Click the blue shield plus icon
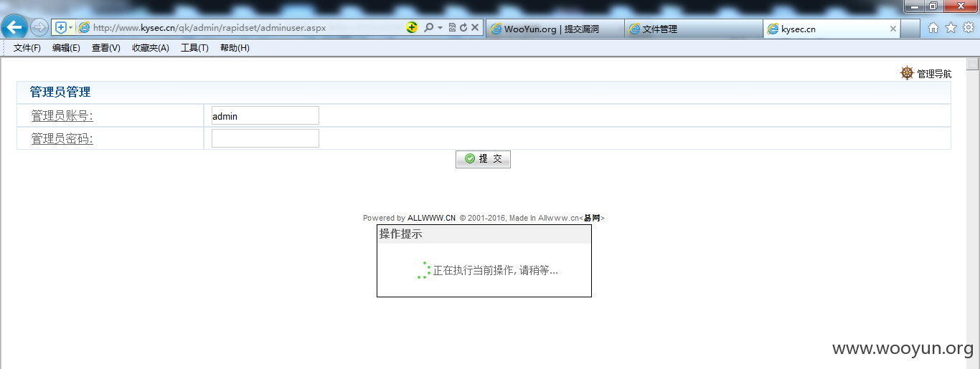980x369 pixels. pos(61,27)
